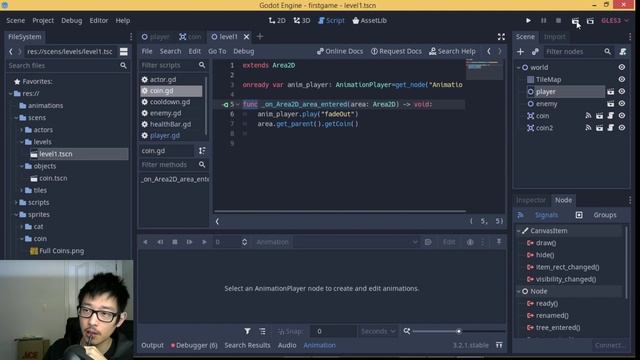Image resolution: width=640 pixels, height=360 pixels.
Task: Collapse the levels folder
Action: pyautogui.click(x=22, y=142)
